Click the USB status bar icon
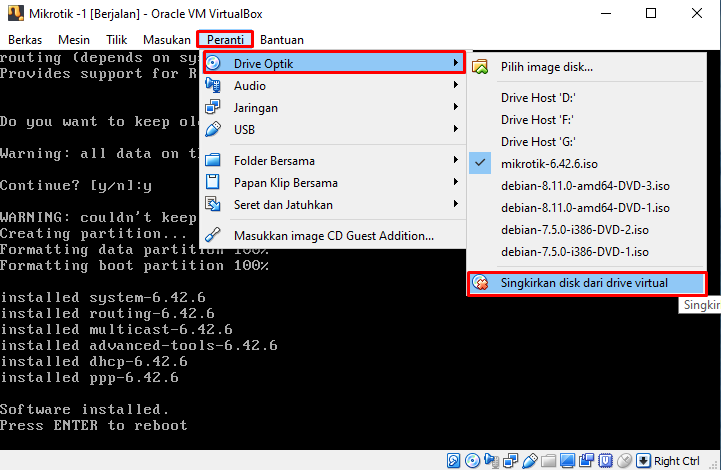 (x=530, y=460)
